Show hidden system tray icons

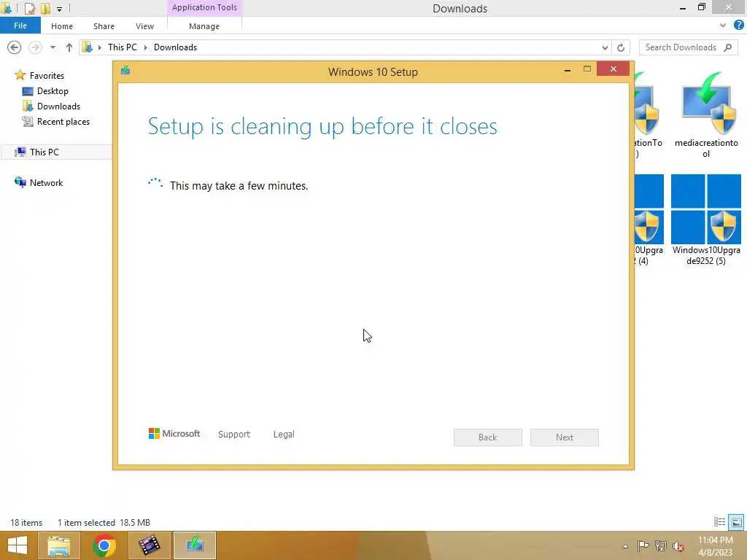click(625, 546)
